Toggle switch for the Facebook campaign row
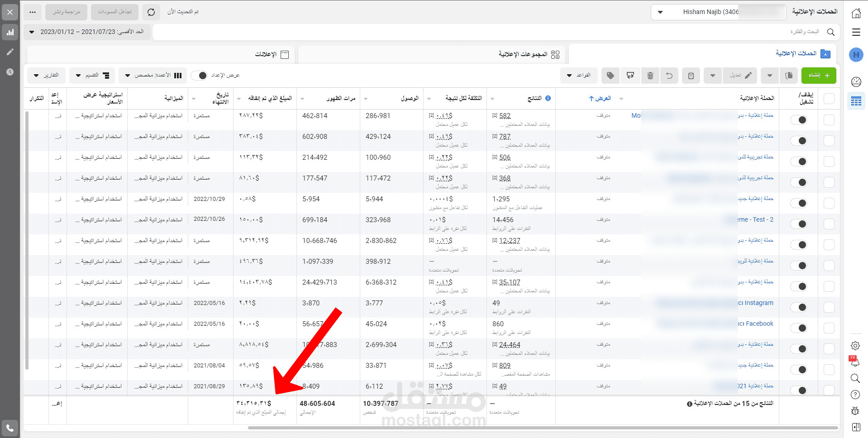 pyautogui.click(x=799, y=328)
